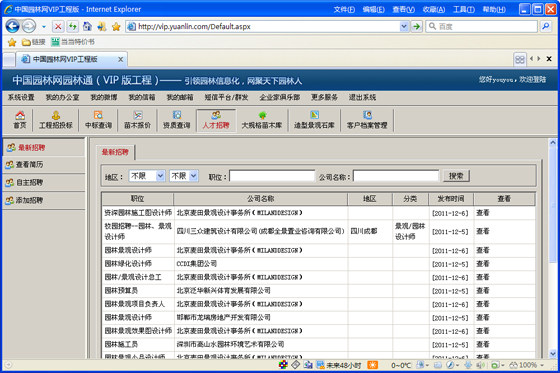The image size is (560, 373).
Task: Open the 链接 favorites folder
Action: tap(34, 42)
